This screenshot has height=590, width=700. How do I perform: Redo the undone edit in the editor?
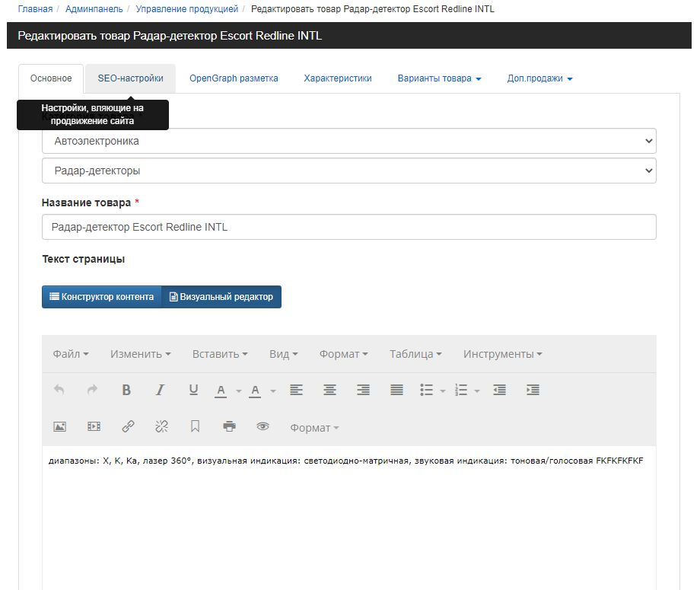(x=92, y=390)
